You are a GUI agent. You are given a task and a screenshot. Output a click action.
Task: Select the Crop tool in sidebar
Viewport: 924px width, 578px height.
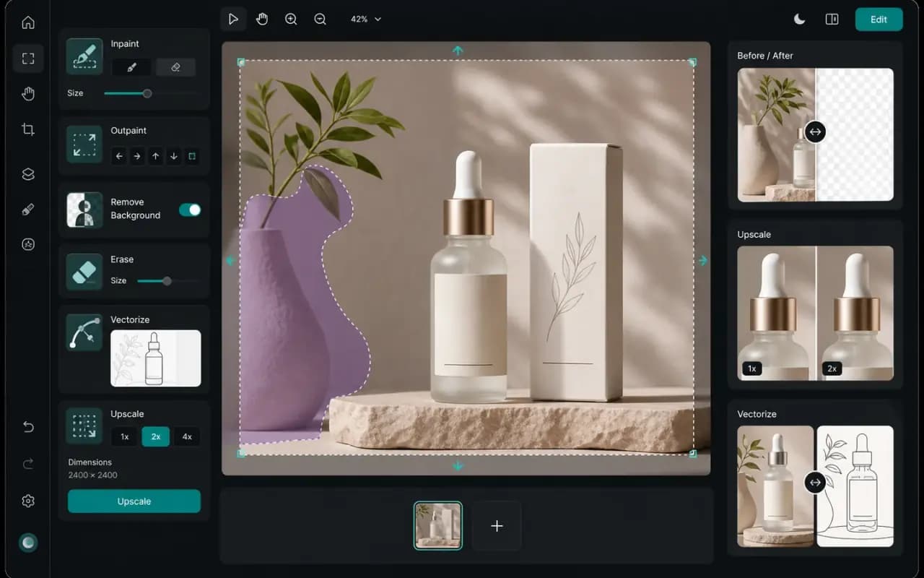pos(28,130)
